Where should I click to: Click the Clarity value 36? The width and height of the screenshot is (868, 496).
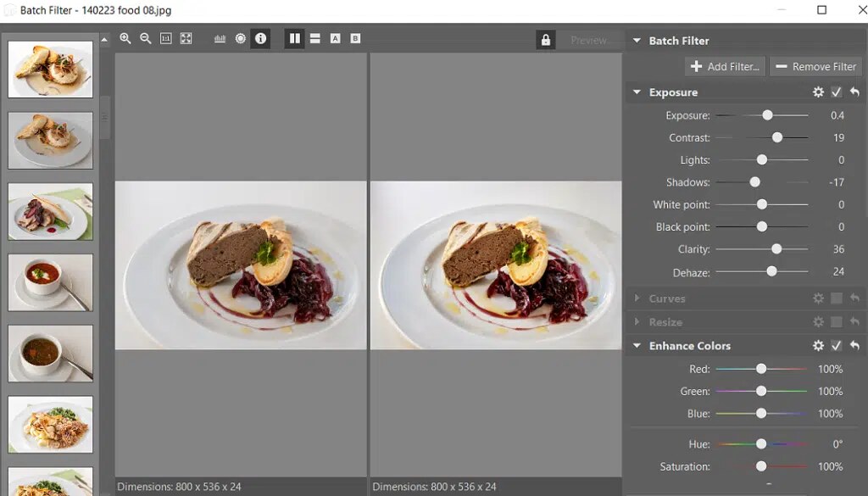coord(838,249)
